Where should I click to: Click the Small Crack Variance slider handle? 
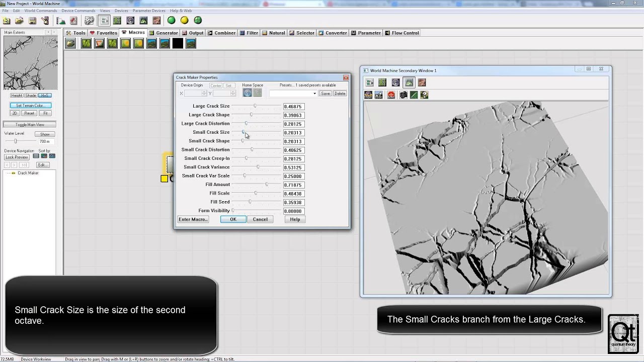pos(258,167)
